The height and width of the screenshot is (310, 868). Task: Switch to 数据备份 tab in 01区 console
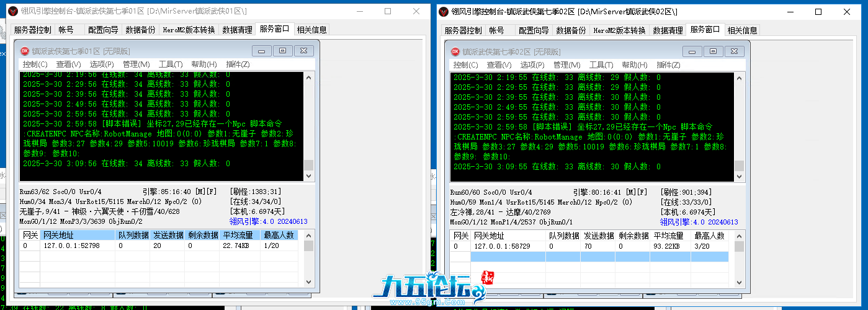[x=140, y=30]
